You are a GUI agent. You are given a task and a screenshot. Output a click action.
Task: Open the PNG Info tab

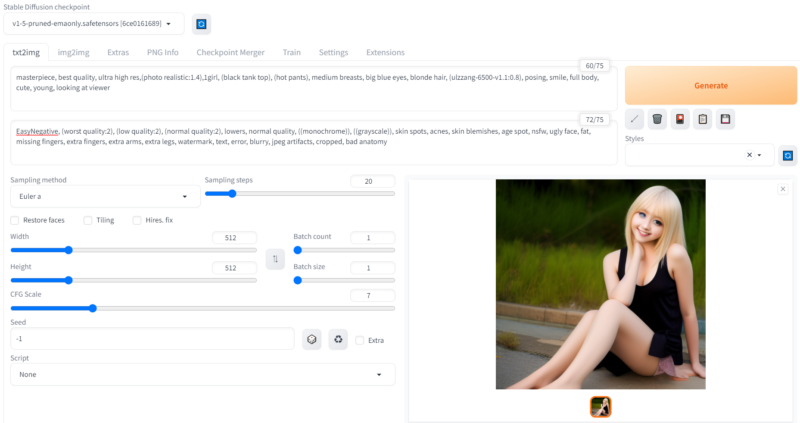163,53
